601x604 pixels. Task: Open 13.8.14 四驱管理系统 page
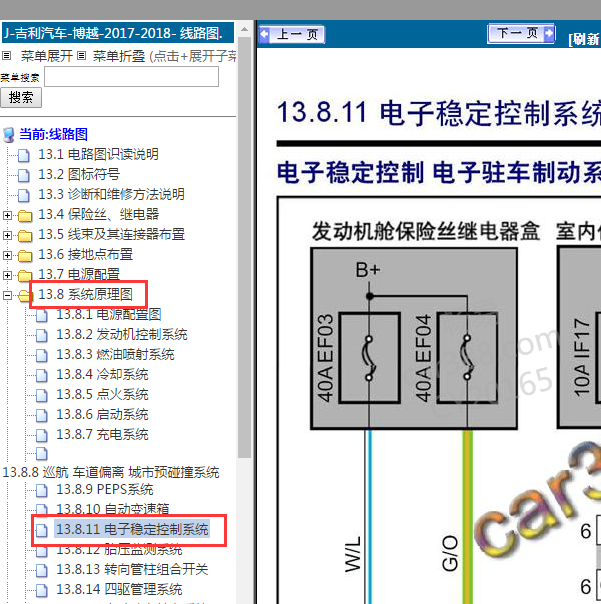tap(119, 589)
